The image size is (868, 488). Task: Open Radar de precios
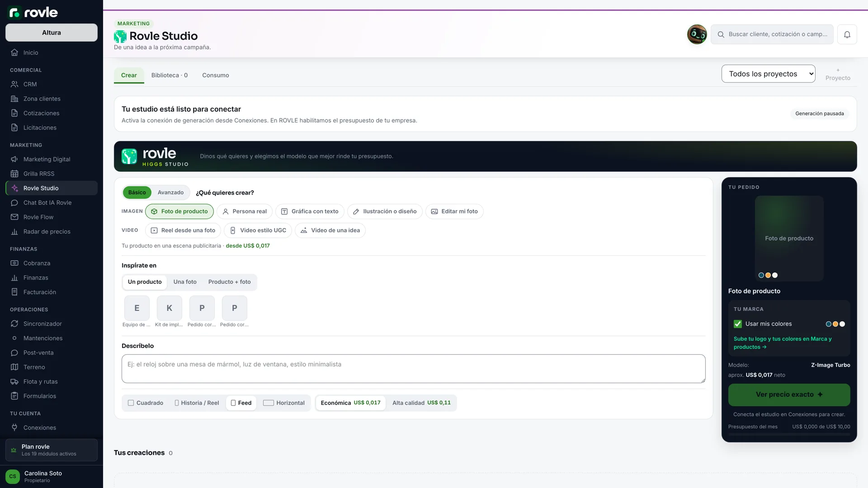pyautogui.click(x=52, y=231)
